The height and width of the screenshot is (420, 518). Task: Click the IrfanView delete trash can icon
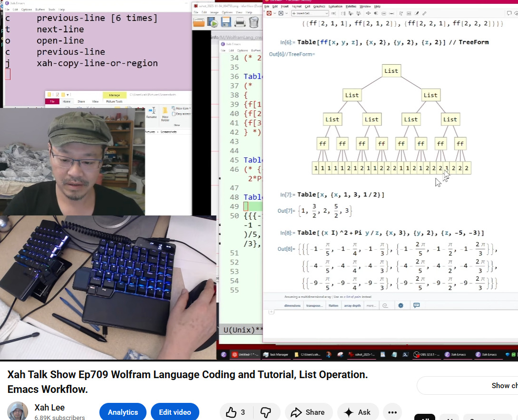pos(254,22)
